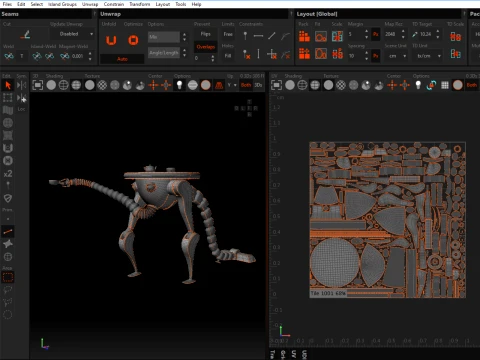The image size is (480, 360).
Task: Click the second-row Fit icon in Layout
Action: [x=321, y=53]
